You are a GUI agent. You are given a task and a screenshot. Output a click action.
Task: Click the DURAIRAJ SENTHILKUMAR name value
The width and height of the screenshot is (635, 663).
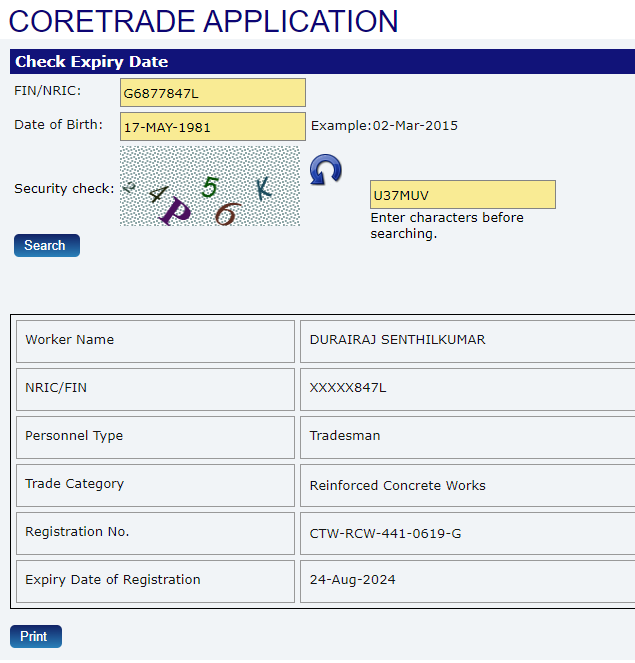tap(397, 340)
